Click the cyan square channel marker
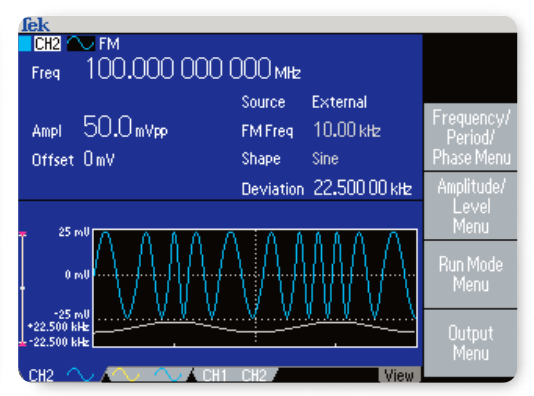534x396 pixels. (25, 44)
